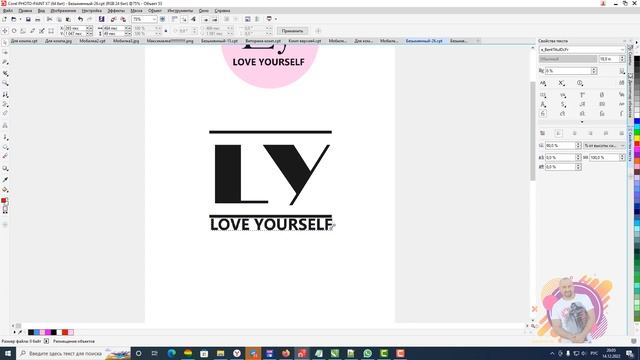Click the underline options icon in text properties

tap(622, 71)
